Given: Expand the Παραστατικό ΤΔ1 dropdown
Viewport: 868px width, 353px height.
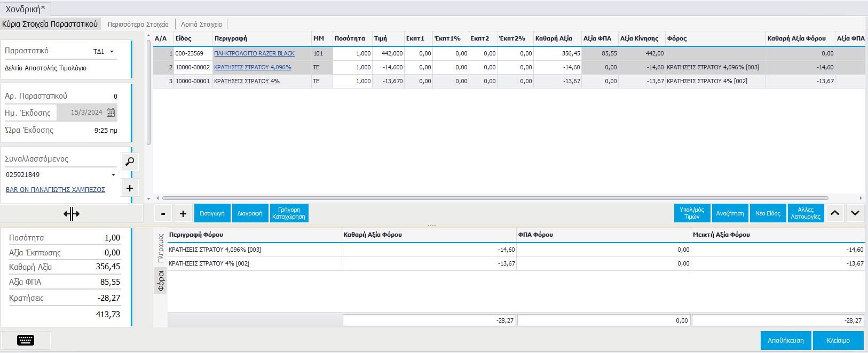Looking at the screenshot, I should coord(112,52).
